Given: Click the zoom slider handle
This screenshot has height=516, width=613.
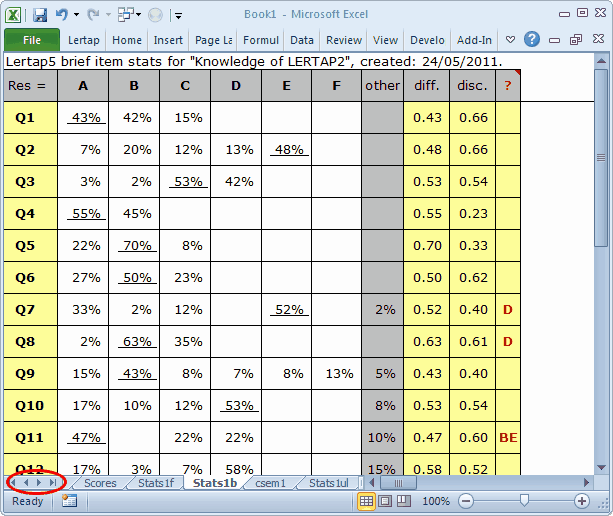Looking at the screenshot, I should point(523,500).
